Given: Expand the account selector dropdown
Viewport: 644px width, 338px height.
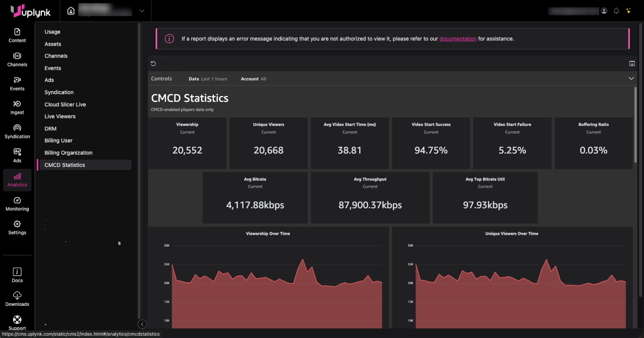Looking at the screenshot, I should 142,11.
